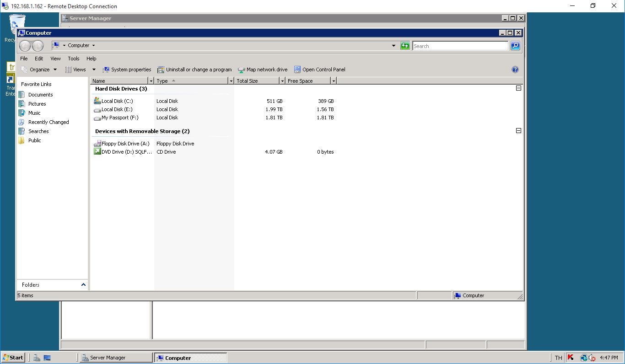The image size is (625, 364).
Task: Collapse the Hard Disk Drives group
Action: pos(518,88)
